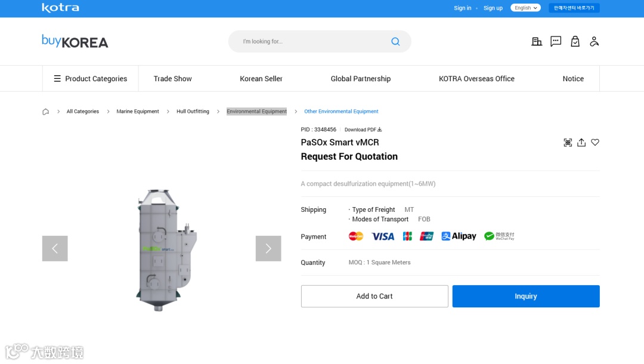Show next product image
Viewport: 644px width, 364px height.
(268, 249)
